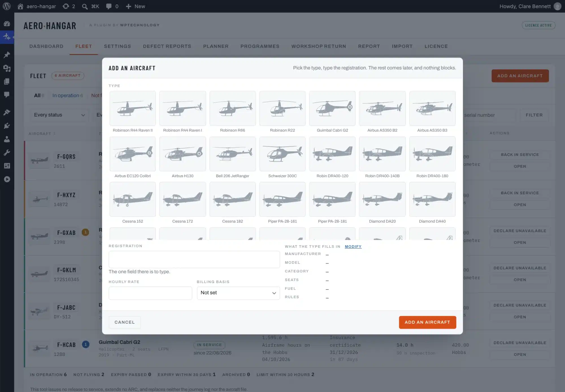Screen dimensions: 565x392
Task: Open the Defect Reports tab
Action: [167, 46]
